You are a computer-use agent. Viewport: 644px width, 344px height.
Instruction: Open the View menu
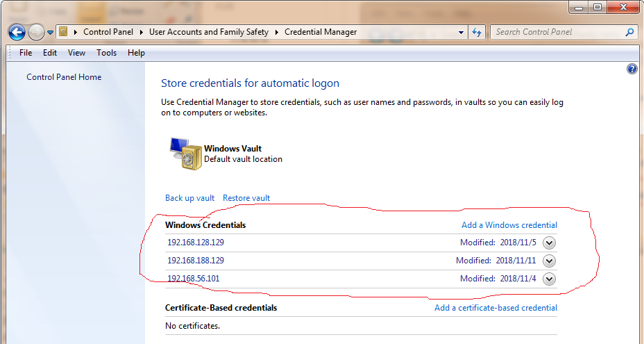76,53
